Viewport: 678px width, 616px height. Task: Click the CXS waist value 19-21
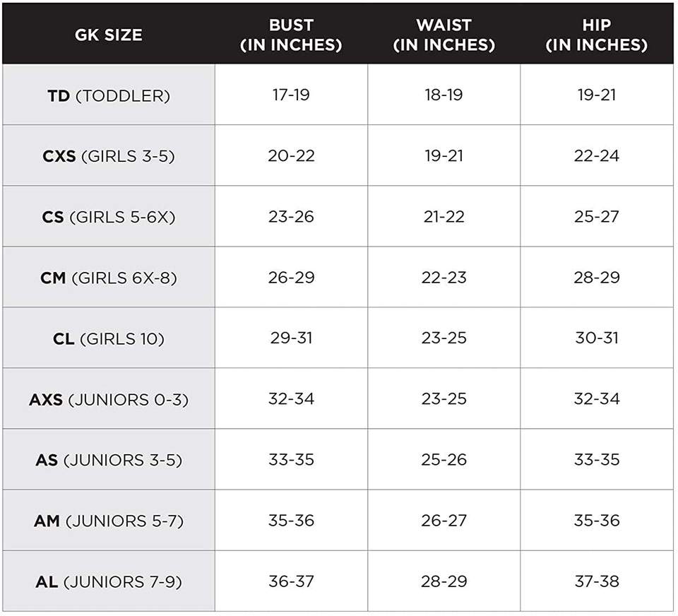click(x=444, y=155)
